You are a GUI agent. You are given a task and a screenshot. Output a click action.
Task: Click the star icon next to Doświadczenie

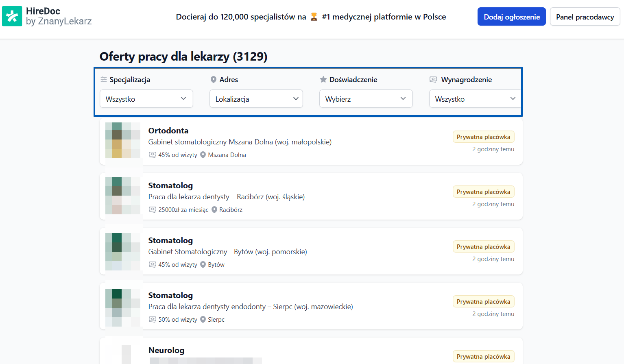point(323,79)
